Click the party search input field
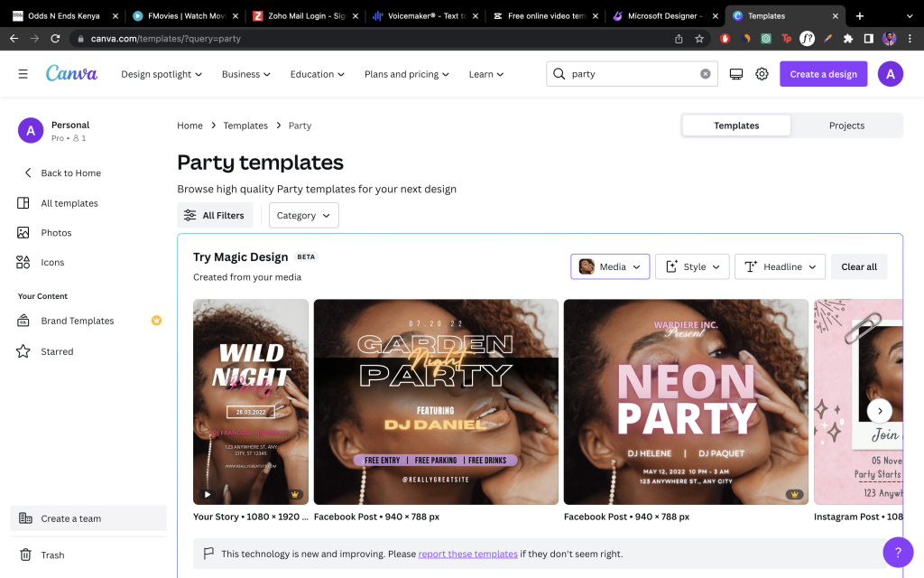 point(632,74)
